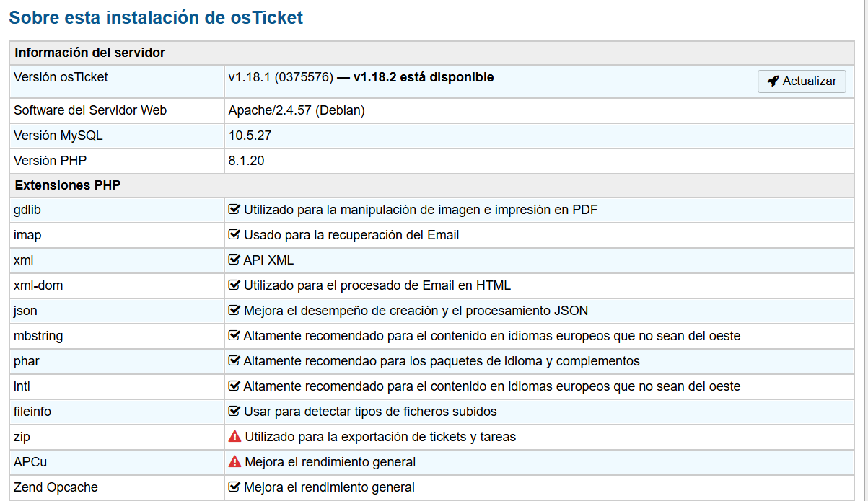The image size is (868, 501).
Task: Click 'Mejora el desempeño de creación' description
Action: click(x=416, y=311)
